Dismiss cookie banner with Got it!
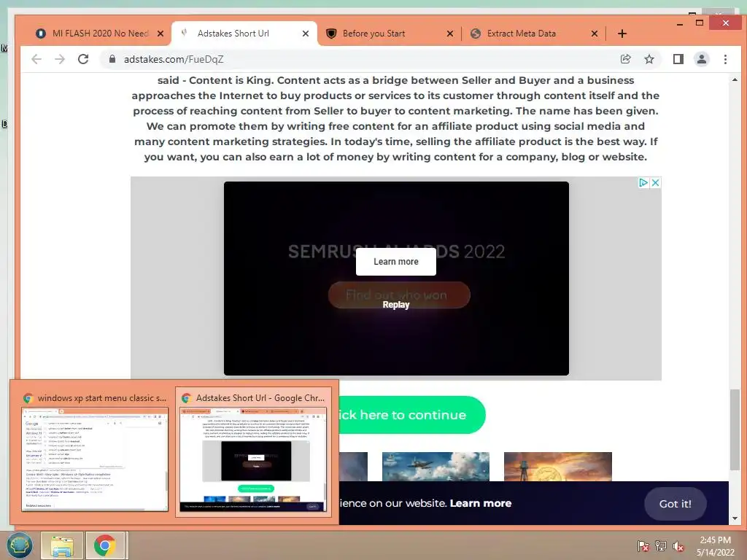Viewport: 747px width, 560px height. 675,504
